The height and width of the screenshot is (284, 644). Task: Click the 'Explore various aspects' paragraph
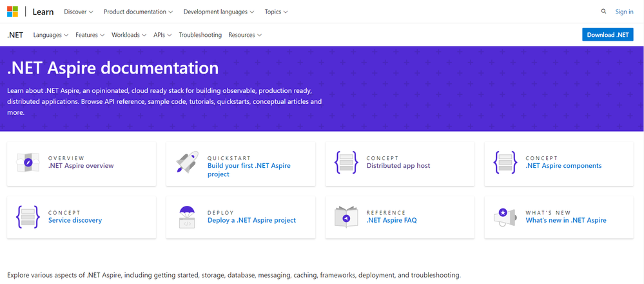234,274
